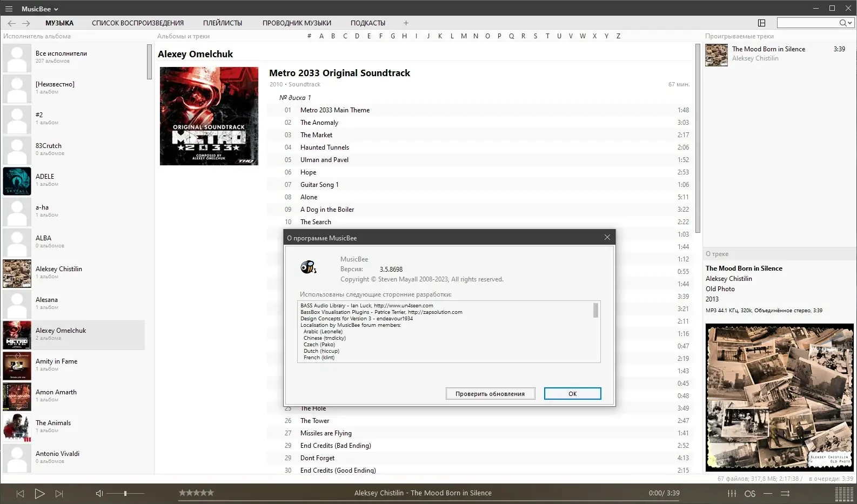Viewport: 857px width, 504px height.
Task: Skip to the next track
Action: [x=59, y=493]
